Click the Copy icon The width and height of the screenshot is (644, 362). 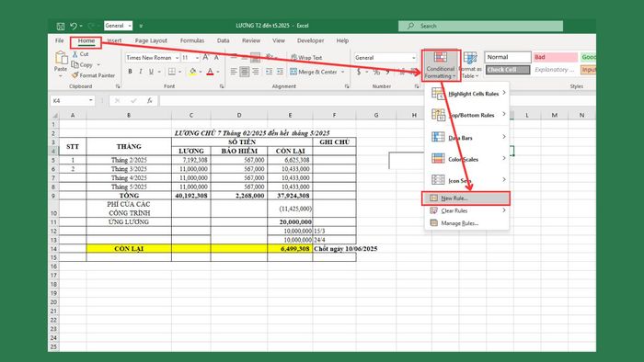75,65
